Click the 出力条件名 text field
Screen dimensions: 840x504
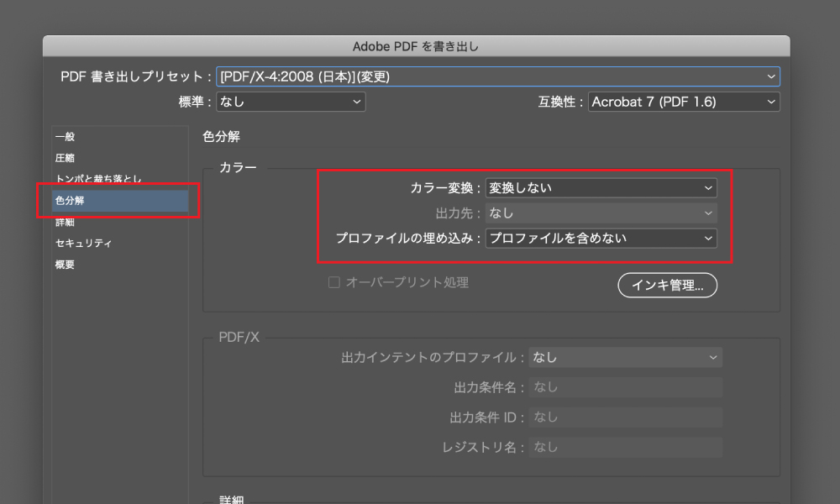coord(625,387)
